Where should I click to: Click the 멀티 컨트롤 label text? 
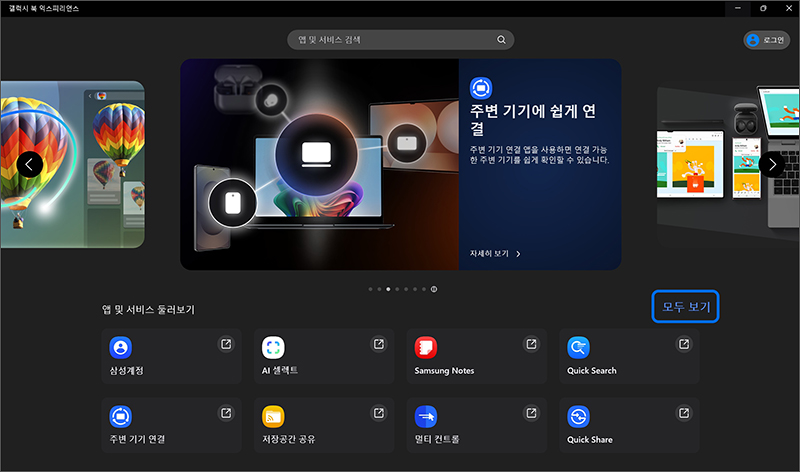(437, 439)
